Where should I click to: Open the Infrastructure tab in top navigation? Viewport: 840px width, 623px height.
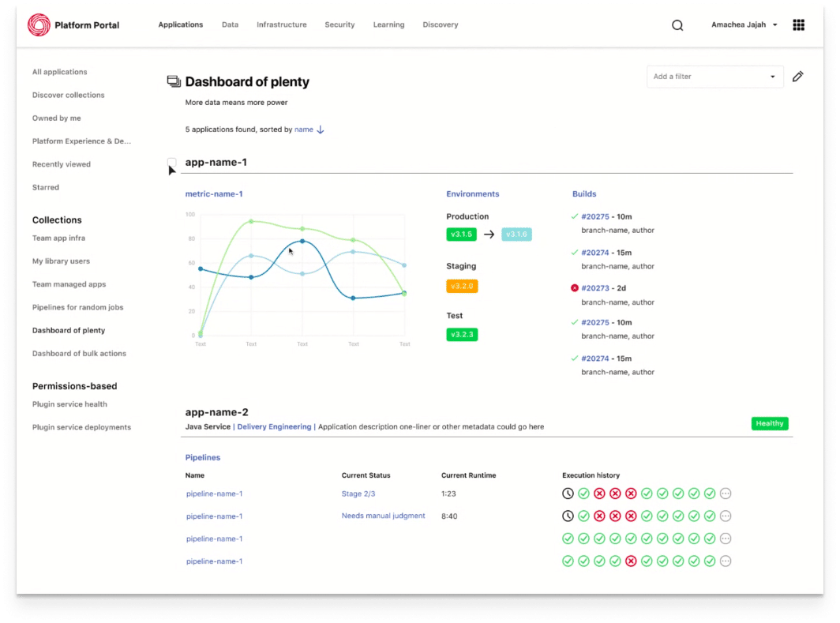[281, 24]
